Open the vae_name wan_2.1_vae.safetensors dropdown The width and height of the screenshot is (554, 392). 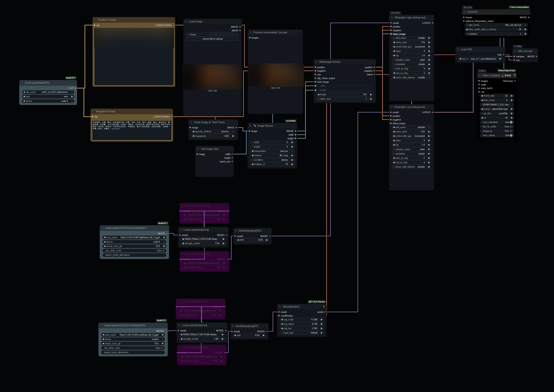[x=480, y=59]
